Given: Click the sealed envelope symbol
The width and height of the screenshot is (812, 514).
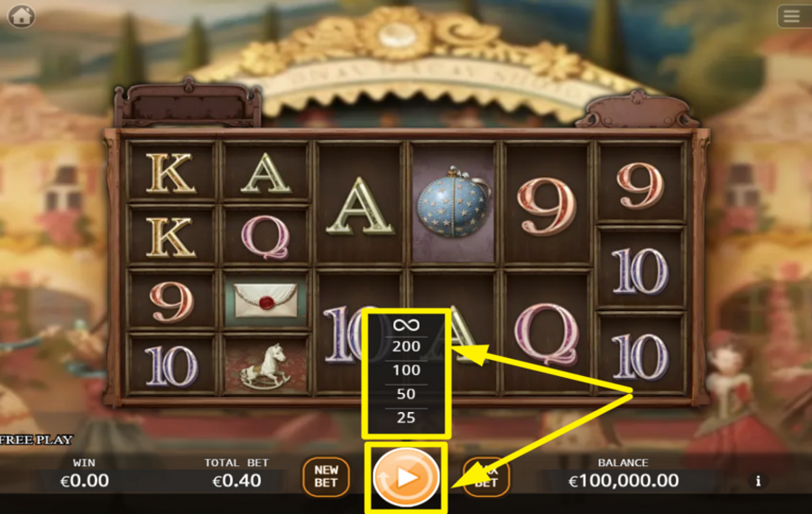Looking at the screenshot, I should (266, 300).
